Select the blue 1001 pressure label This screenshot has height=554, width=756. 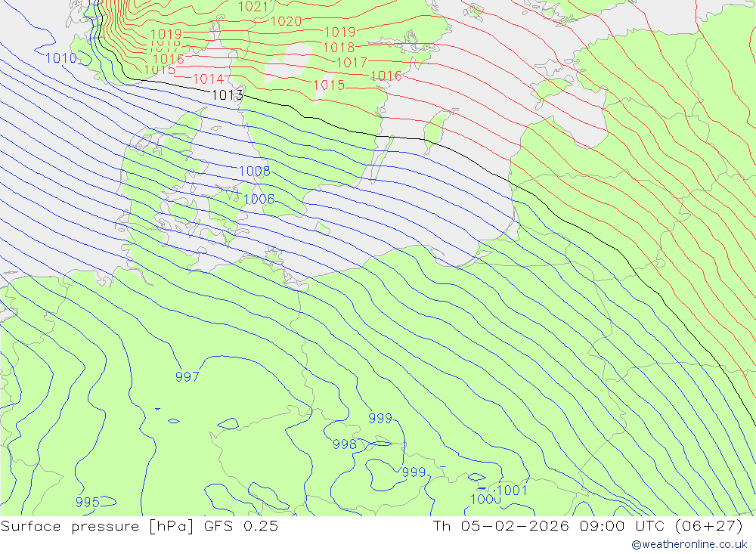pyautogui.click(x=512, y=491)
